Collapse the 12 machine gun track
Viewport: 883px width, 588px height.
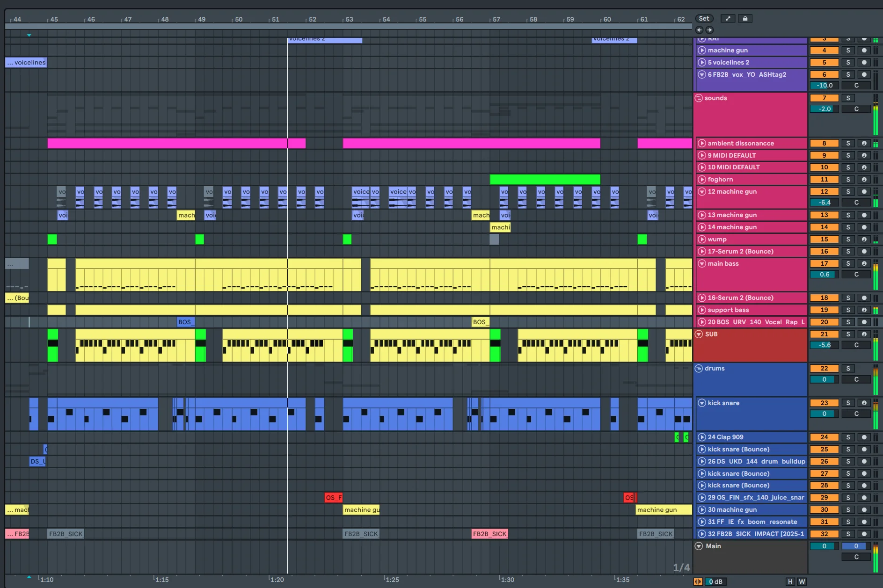click(702, 192)
